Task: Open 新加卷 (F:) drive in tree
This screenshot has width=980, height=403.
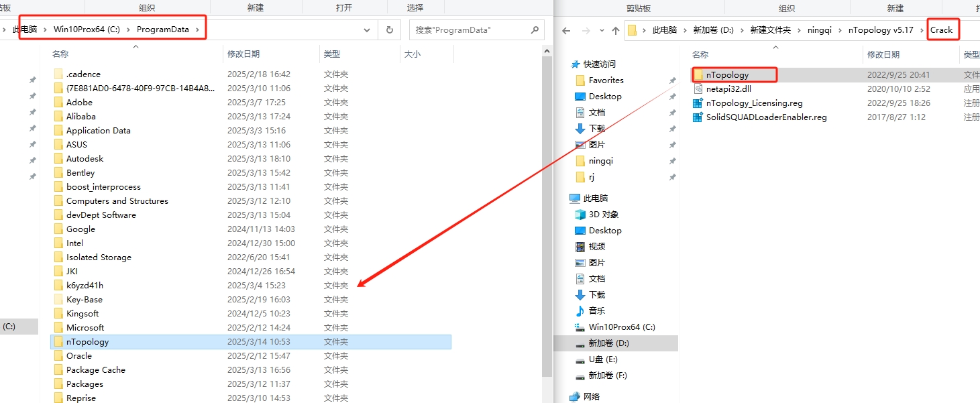Action: 607,375
